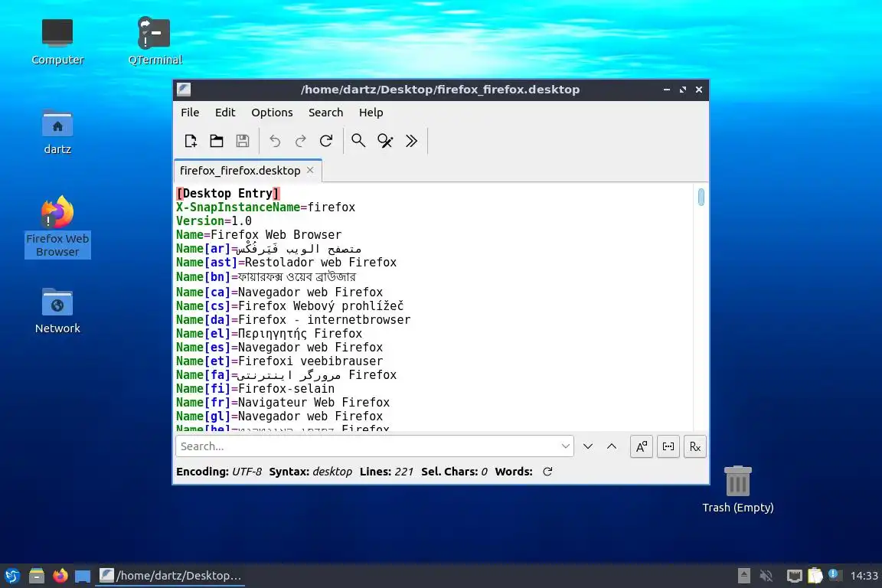Image resolution: width=882 pixels, height=588 pixels.
Task: Click the eject removable media tray icon
Action: coord(743,576)
